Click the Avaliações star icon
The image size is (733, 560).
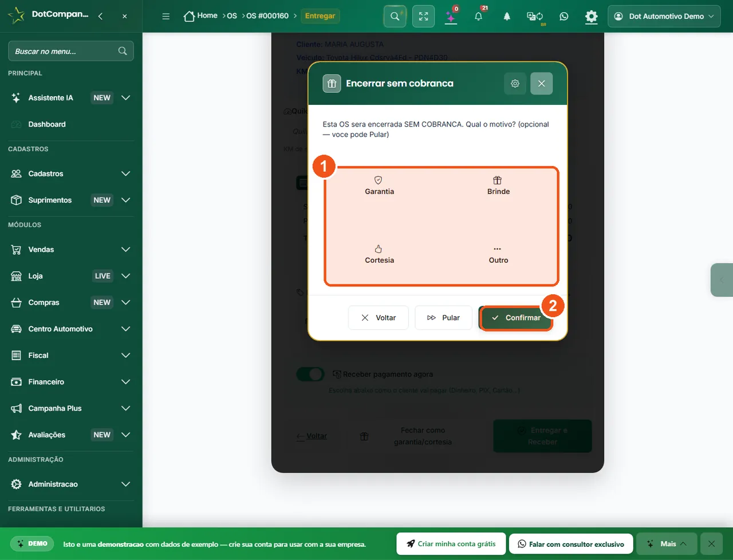(16, 435)
